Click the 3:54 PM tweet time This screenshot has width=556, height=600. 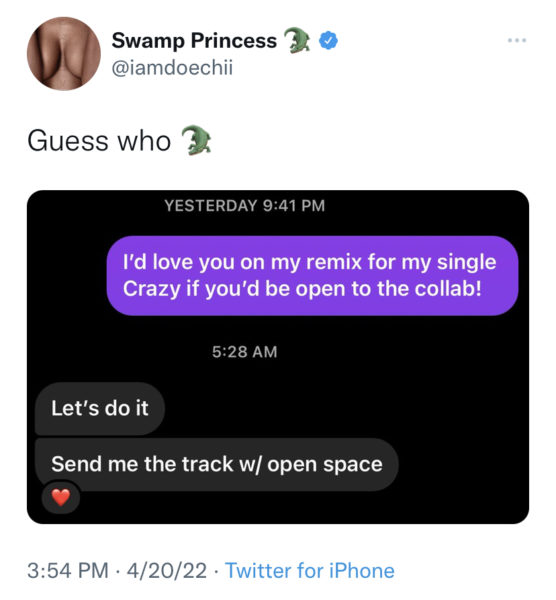(68, 571)
